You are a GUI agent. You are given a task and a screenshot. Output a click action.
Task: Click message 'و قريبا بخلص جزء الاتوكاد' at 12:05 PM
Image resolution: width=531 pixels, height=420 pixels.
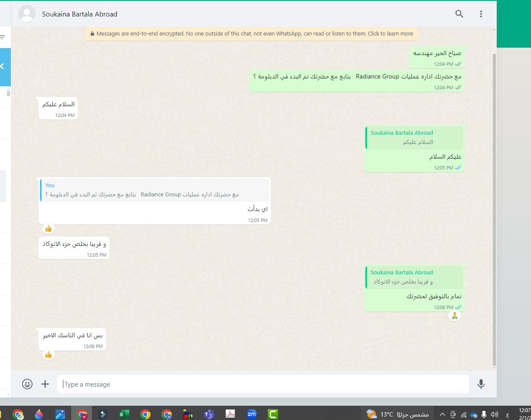(x=74, y=248)
